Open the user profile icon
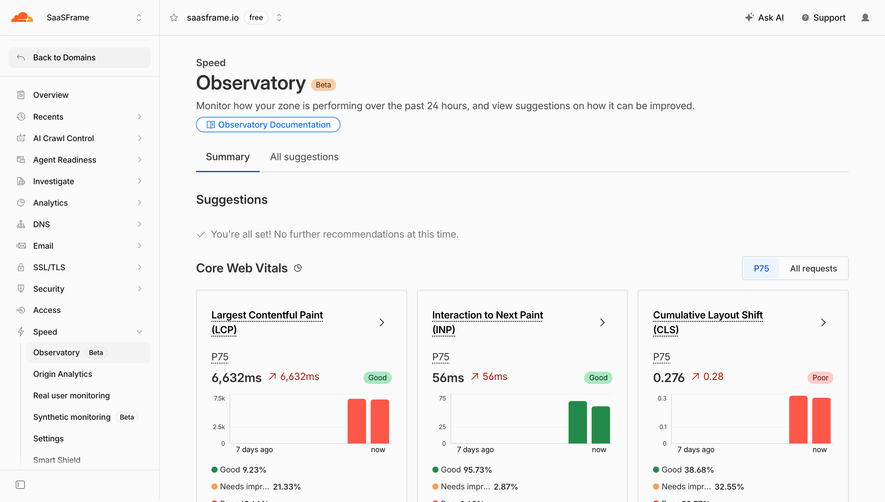Image resolution: width=885 pixels, height=502 pixels. point(865,18)
